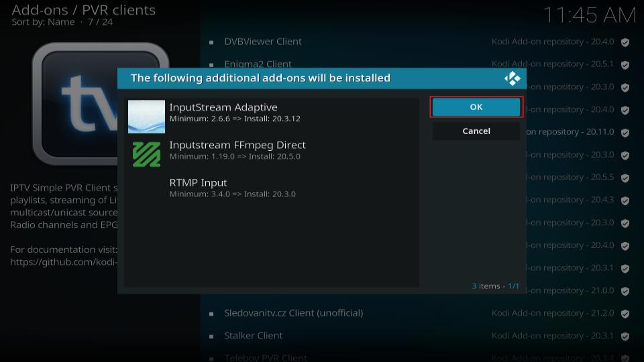Click verified shield icon beside Sledovanitv.cz Client
This screenshot has width=644, height=362.
coord(625,314)
